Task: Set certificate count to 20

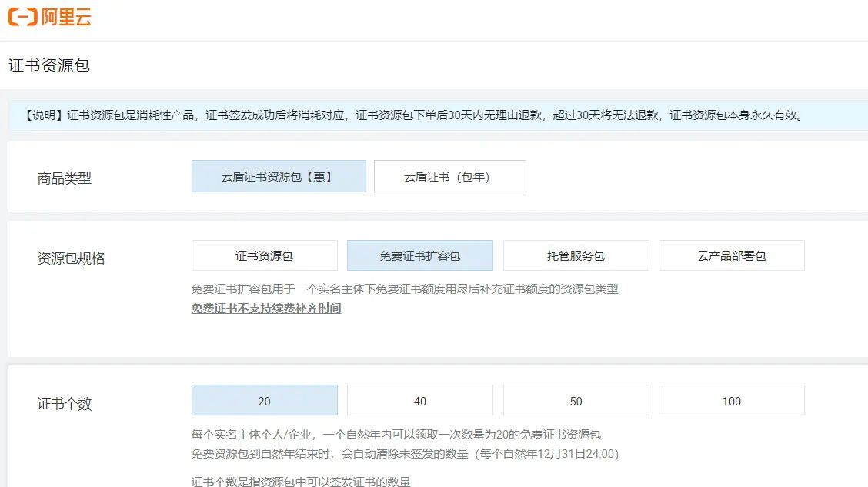Action: pyautogui.click(x=265, y=401)
